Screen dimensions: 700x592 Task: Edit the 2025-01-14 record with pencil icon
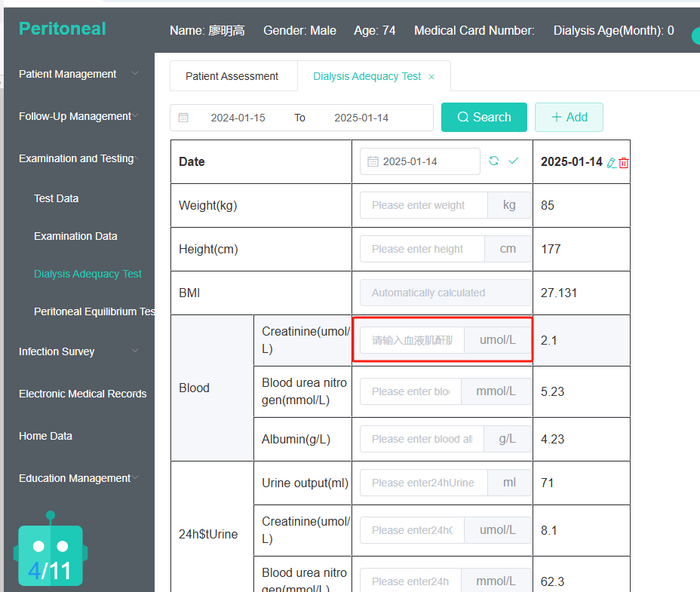(612, 163)
